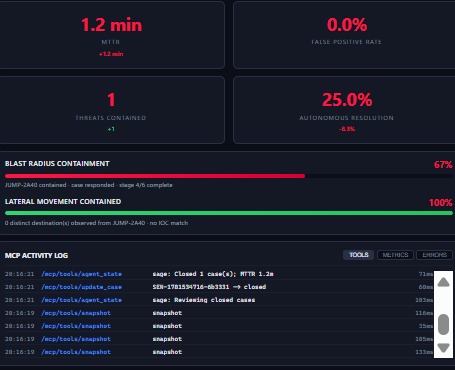Click the 25.0% autonomous resolution value
Screen dimensions: 455x370
[347, 100]
